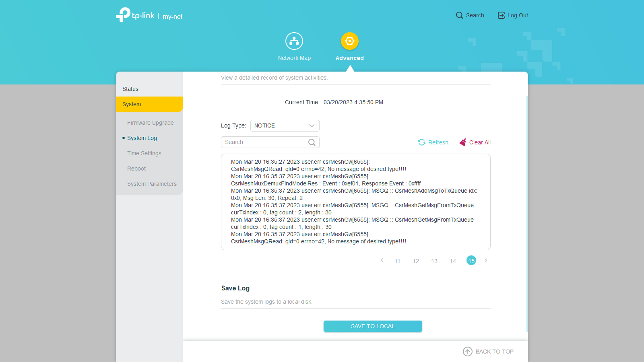The width and height of the screenshot is (644, 362).
Task: Open the Status menu section
Action: [130, 89]
